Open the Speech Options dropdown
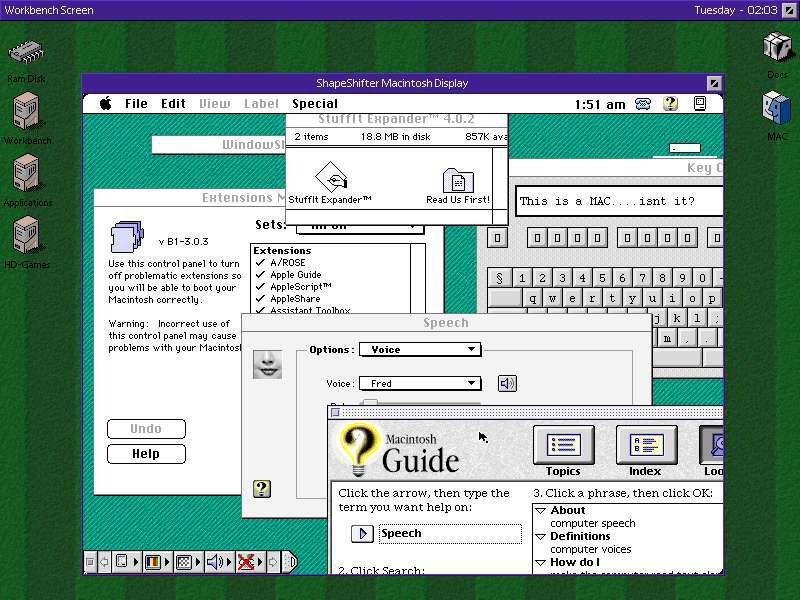Image resolution: width=800 pixels, height=600 pixels. click(x=419, y=350)
